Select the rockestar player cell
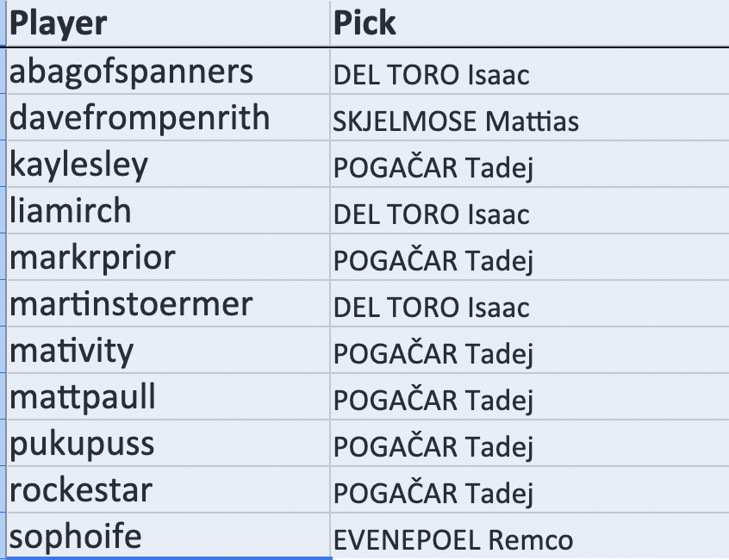Image resolution: width=729 pixels, height=560 pixels. point(168,491)
